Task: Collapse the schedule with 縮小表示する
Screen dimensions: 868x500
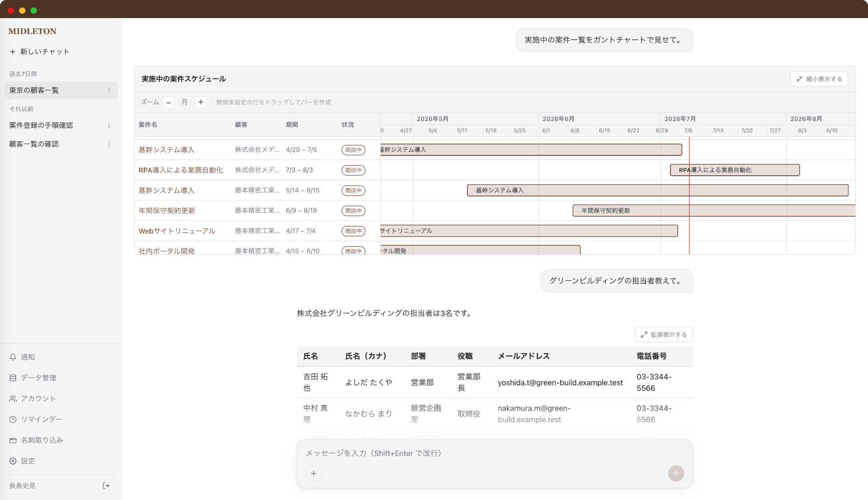Action: point(819,79)
